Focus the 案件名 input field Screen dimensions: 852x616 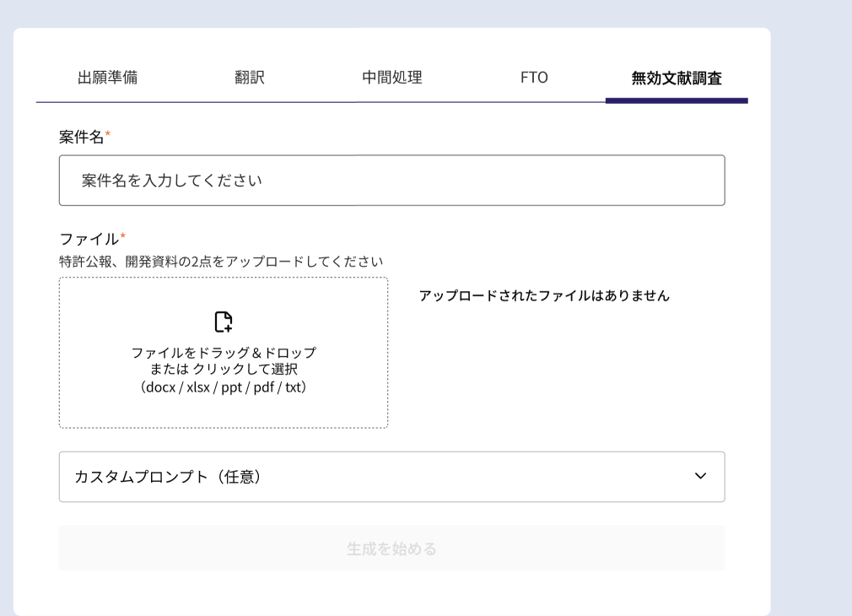coord(391,181)
